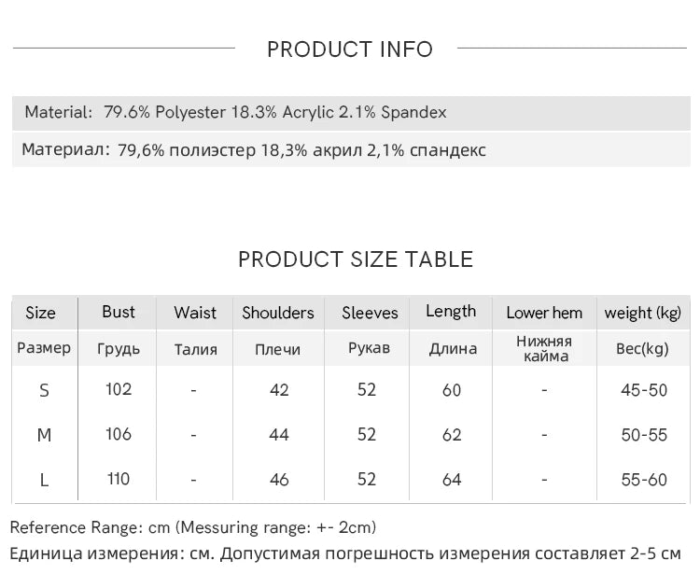Viewport: 700px width, 588px height.
Task: Select the S size row label
Action: (44, 390)
